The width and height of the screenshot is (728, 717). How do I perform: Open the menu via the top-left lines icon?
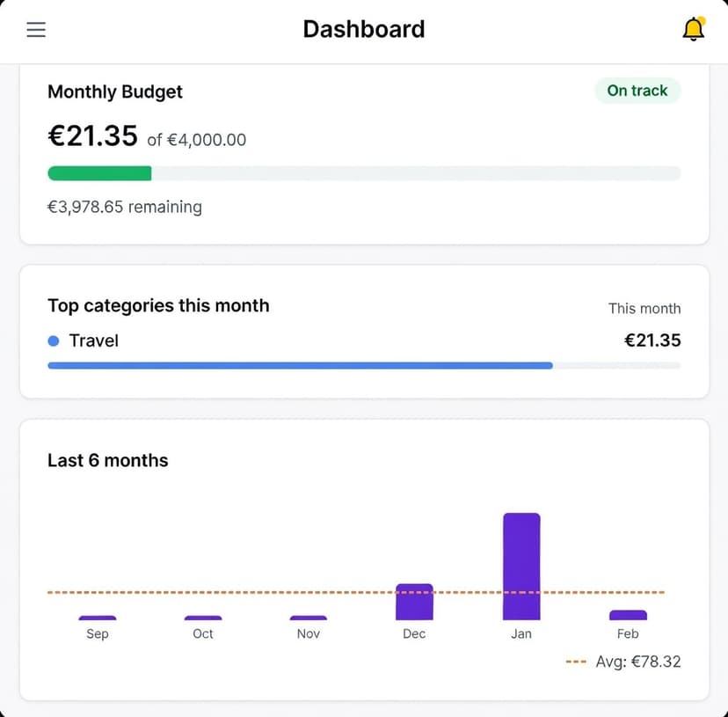point(36,28)
